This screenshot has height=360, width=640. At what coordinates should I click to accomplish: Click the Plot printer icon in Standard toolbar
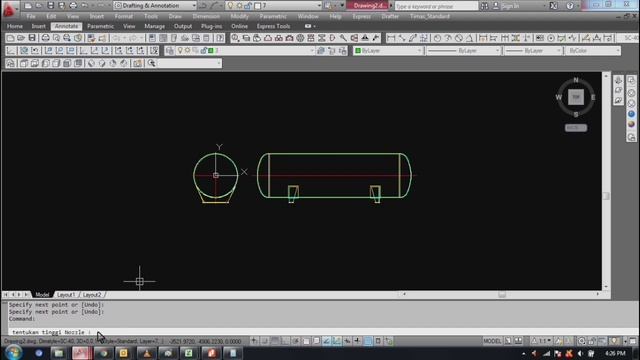(45, 38)
